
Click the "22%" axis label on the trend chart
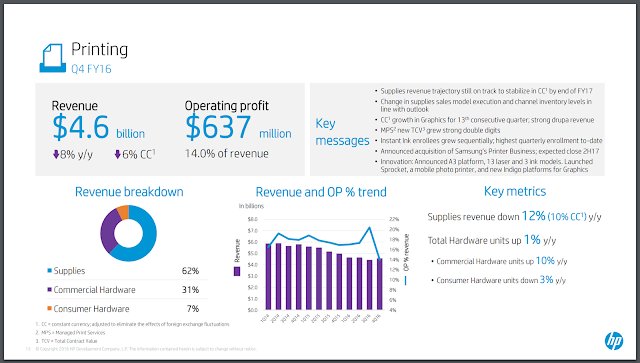(393, 219)
